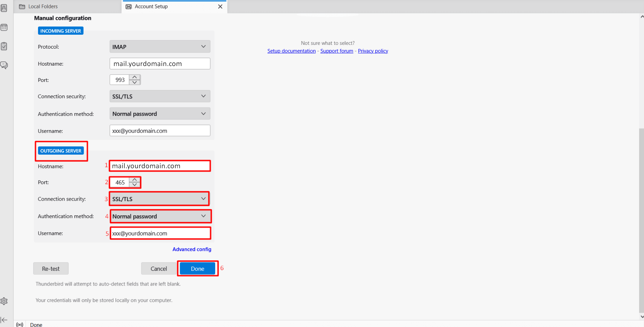Expand the incoming Protocol IMAP dropdown
Viewport: 644px width, 327px height.
[x=160, y=47]
